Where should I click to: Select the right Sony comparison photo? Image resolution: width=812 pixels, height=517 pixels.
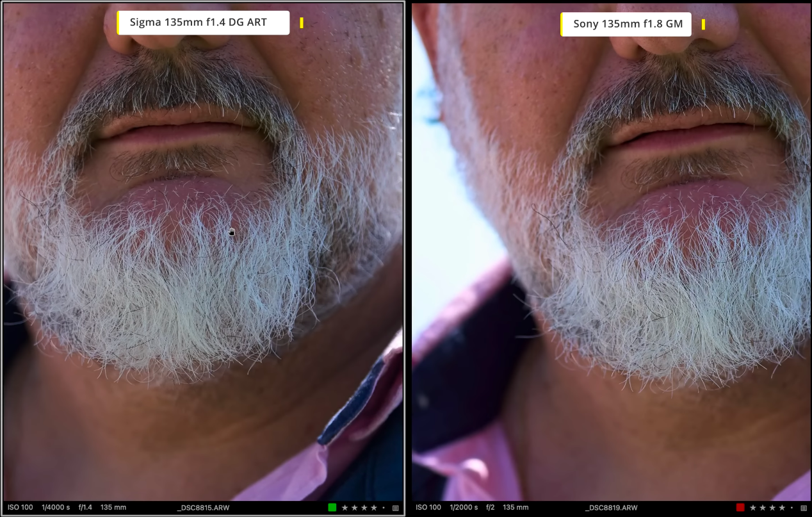tap(611, 256)
